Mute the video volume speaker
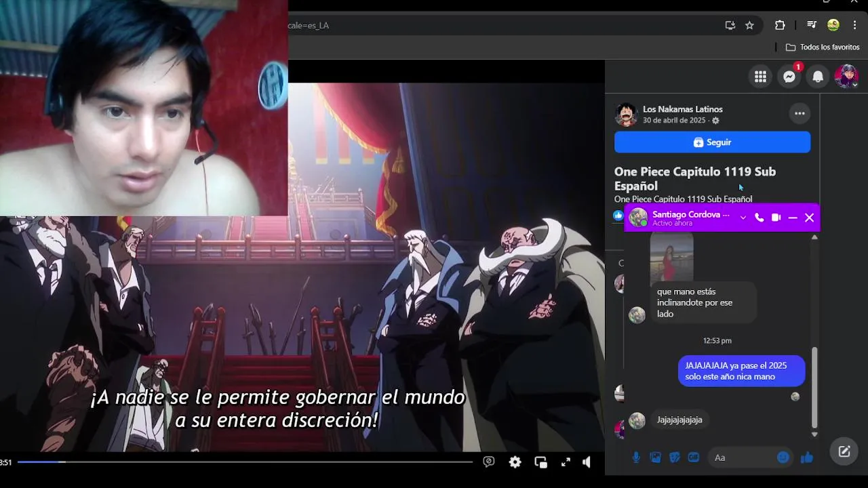This screenshot has height=488, width=868. coord(587,462)
